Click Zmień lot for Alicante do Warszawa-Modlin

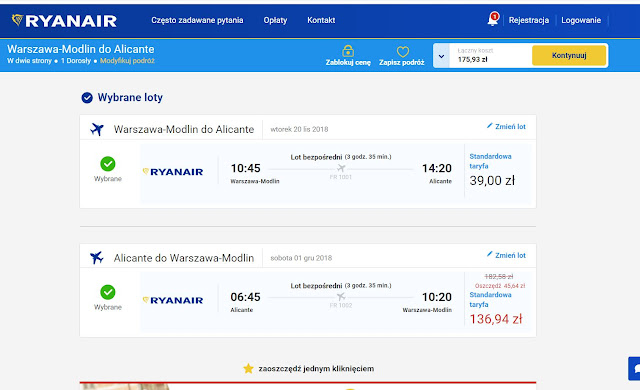(x=510, y=255)
